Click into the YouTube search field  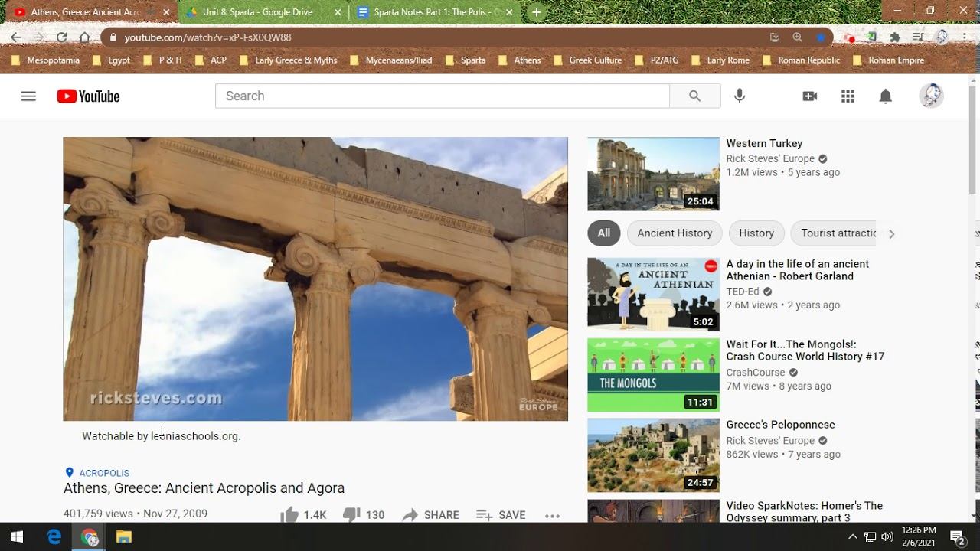pyautogui.click(x=443, y=96)
